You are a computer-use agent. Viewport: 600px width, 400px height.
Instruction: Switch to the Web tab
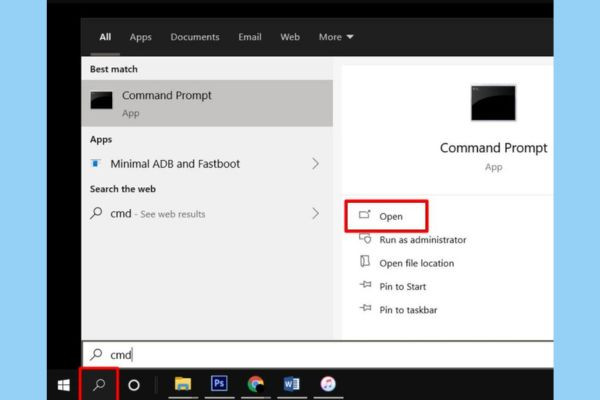pyautogui.click(x=290, y=37)
